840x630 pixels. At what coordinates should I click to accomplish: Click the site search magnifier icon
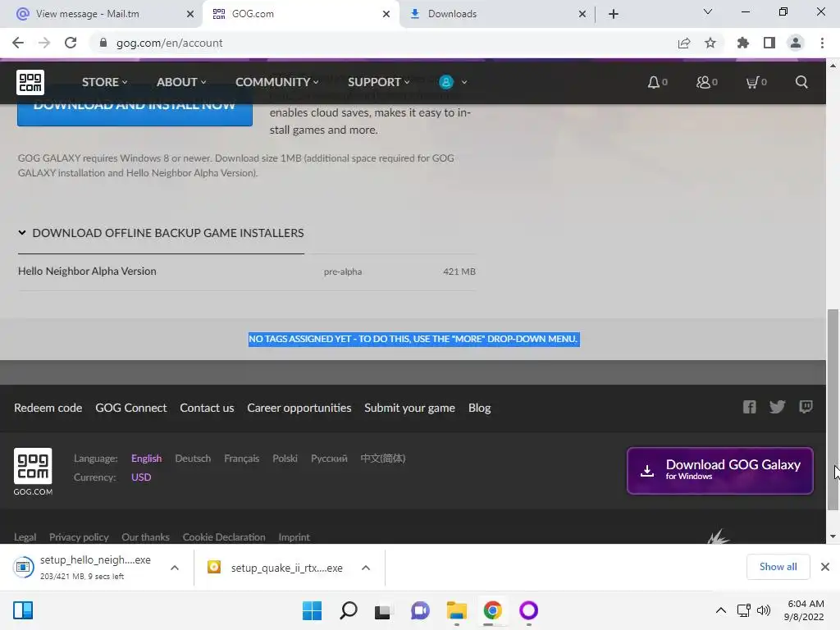(x=801, y=82)
